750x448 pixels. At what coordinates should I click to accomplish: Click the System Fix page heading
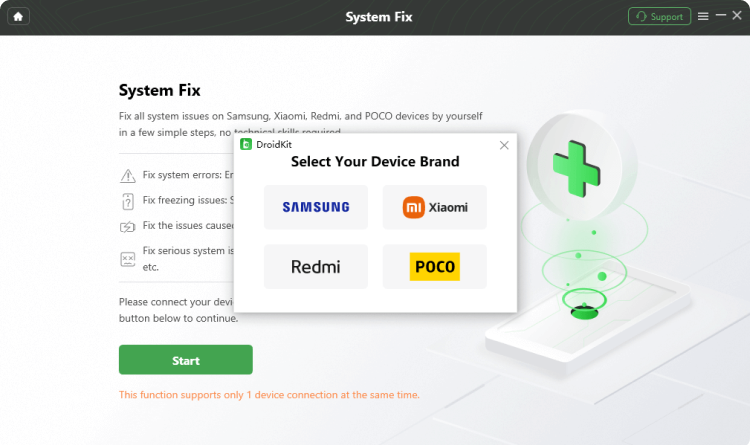pos(160,90)
